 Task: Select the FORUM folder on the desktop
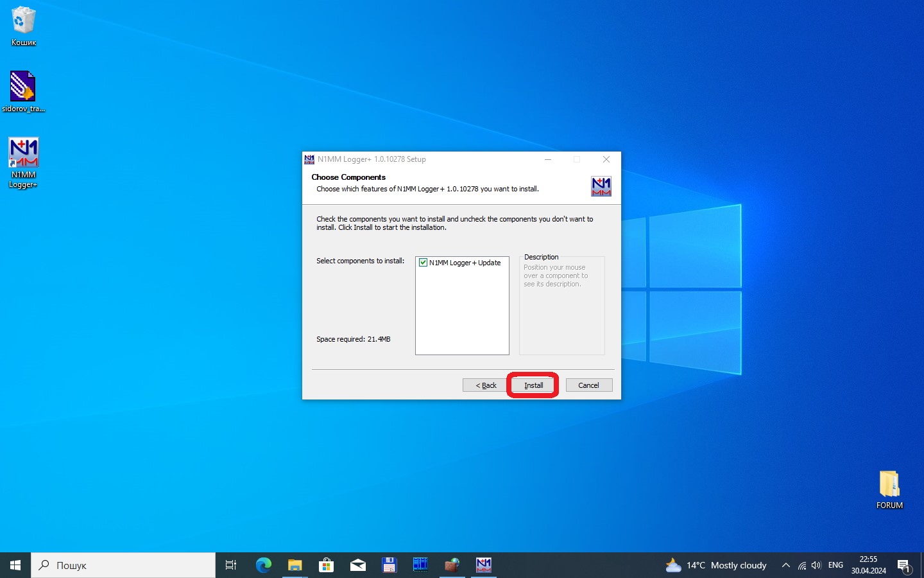pyautogui.click(x=889, y=490)
